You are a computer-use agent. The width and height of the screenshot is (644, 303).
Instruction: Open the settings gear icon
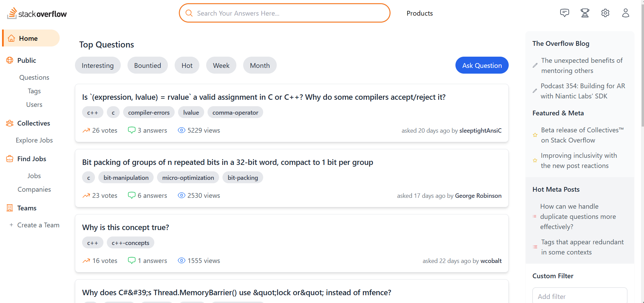click(x=605, y=13)
